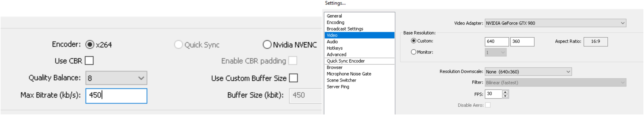Increase FPS with the up stepper arrow

click(x=505, y=92)
